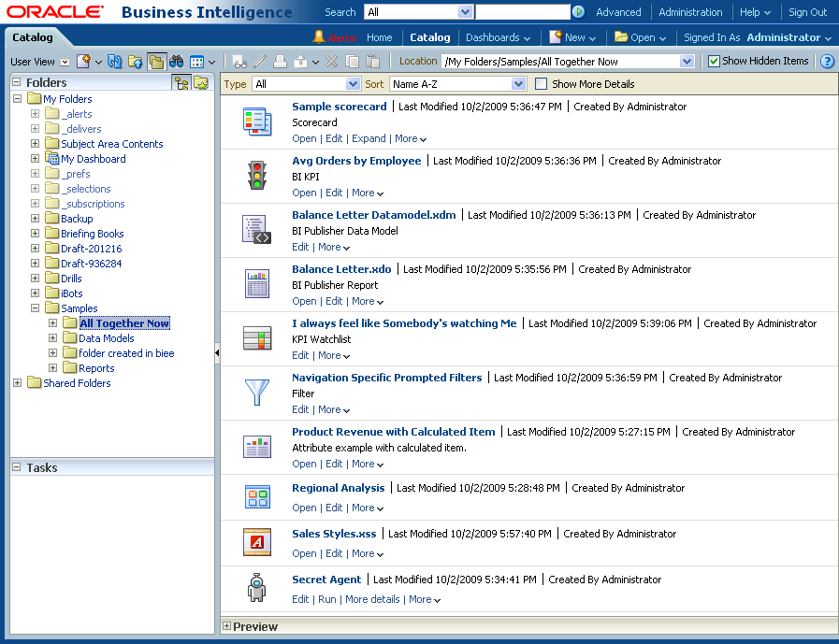This screenshot has width=839, height=644.
Task: Collapse the Folders pane header
Action: [x=17, y=82]
